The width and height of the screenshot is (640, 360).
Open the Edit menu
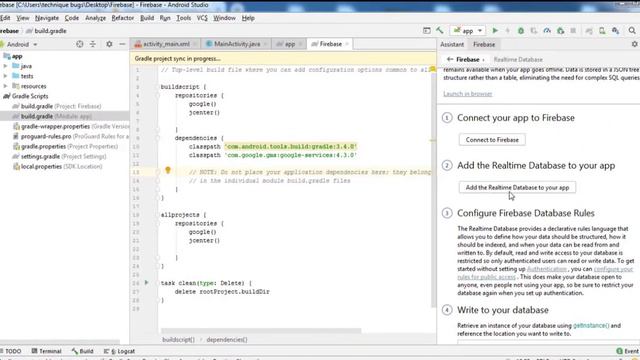(x=5, y=18)
